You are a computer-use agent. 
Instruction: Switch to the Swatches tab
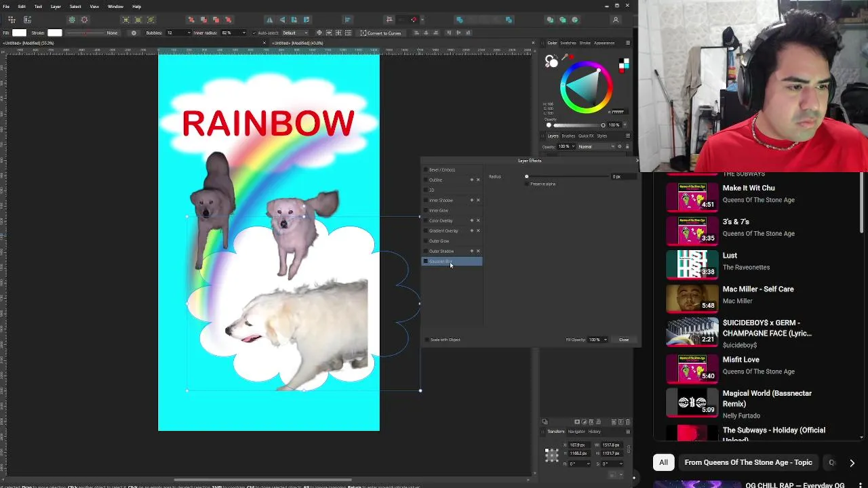(568, 43)
